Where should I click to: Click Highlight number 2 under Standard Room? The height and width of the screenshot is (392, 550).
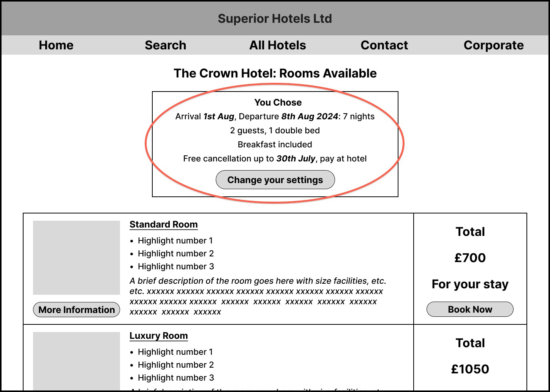(176, 253)
